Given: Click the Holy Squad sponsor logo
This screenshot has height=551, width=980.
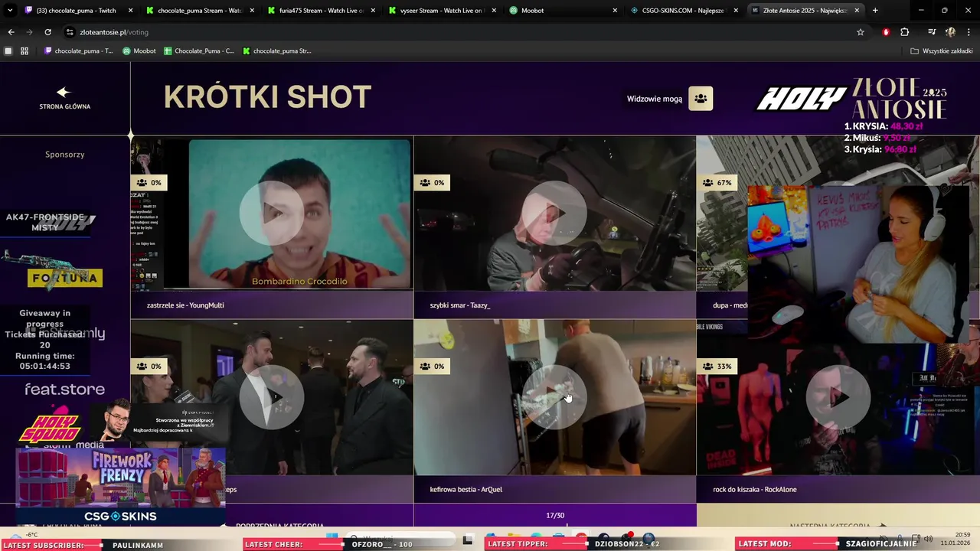Looking at the screenshot, I should (x=50, y=427).
